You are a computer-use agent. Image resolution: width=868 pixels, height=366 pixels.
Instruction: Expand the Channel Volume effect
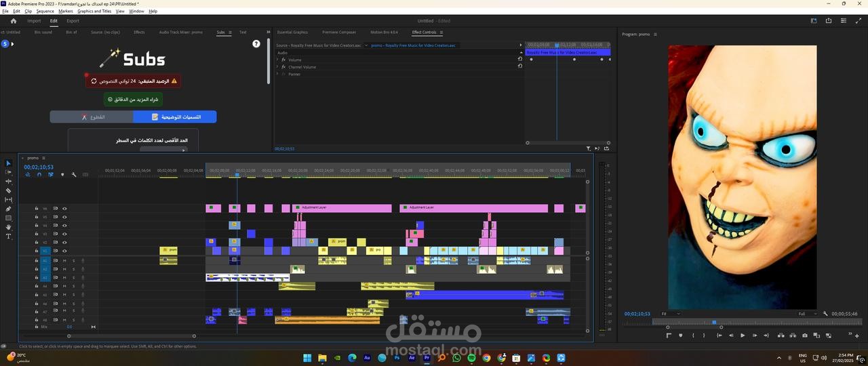coord(277,67)
